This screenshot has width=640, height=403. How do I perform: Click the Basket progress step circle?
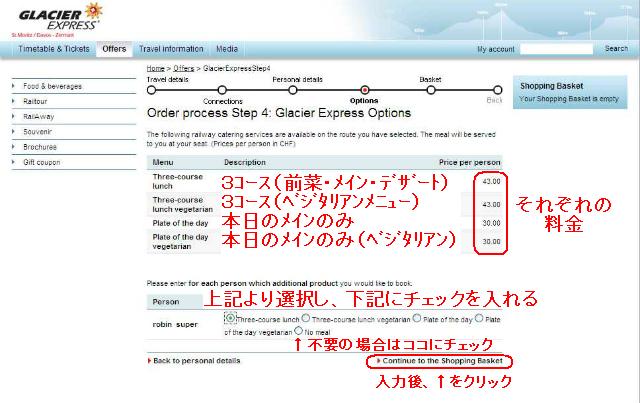point(431,90)
